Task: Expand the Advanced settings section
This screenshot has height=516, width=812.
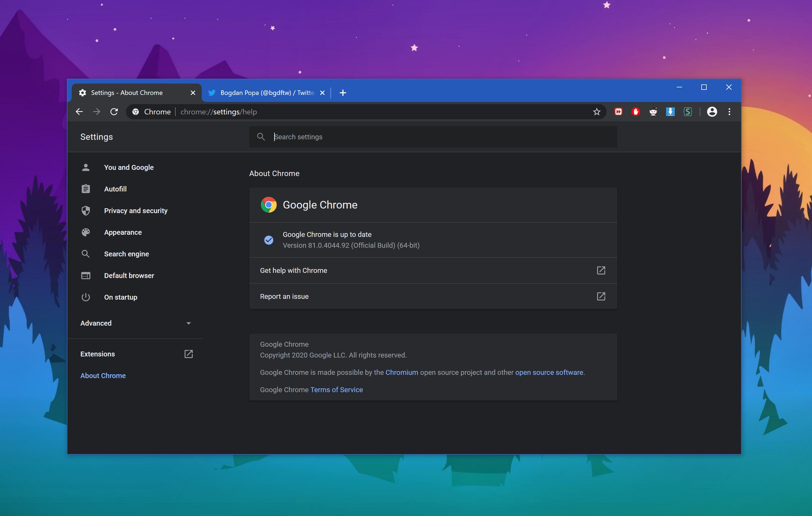Action: [136, 323]
